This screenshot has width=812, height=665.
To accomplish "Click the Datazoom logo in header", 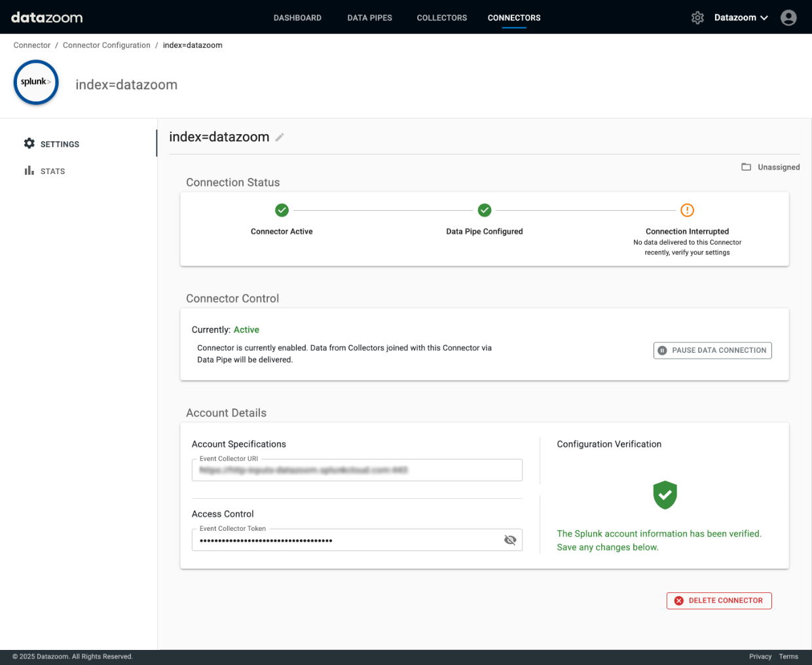I will (46, 18).
